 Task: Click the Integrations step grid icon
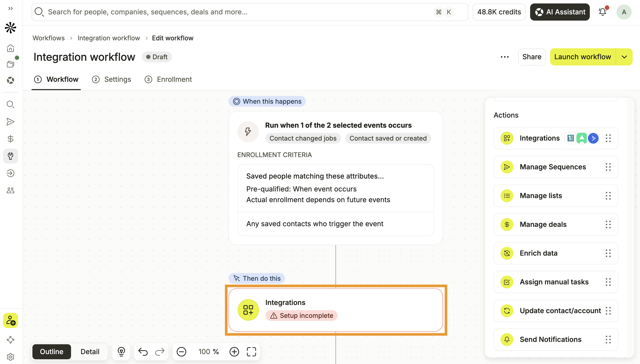pyautogui.click(x=248, y=310)
